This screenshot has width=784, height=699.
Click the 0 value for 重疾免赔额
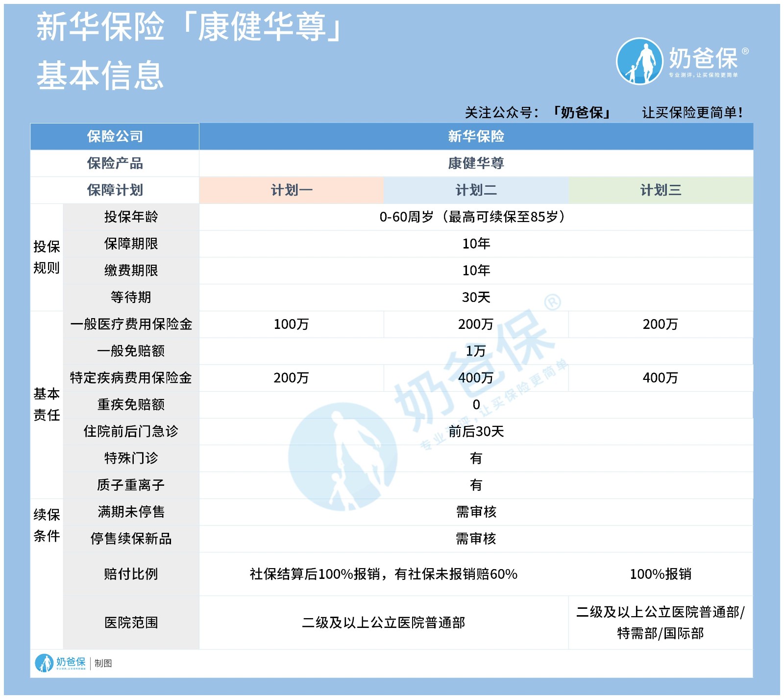click(476, 405)
